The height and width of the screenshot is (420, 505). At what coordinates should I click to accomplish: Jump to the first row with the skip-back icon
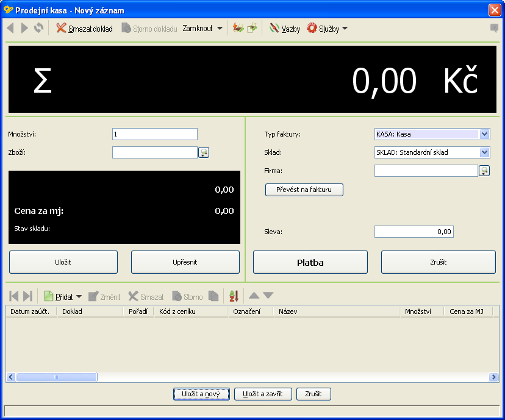coord(14,296)
